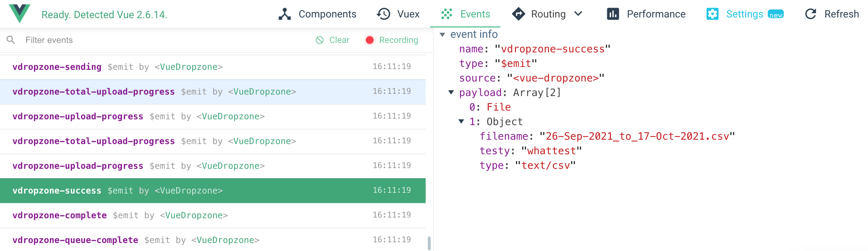Collapse the 1: Object node
The width and height of the screenshot is (868, 251).
coord(461,121)
